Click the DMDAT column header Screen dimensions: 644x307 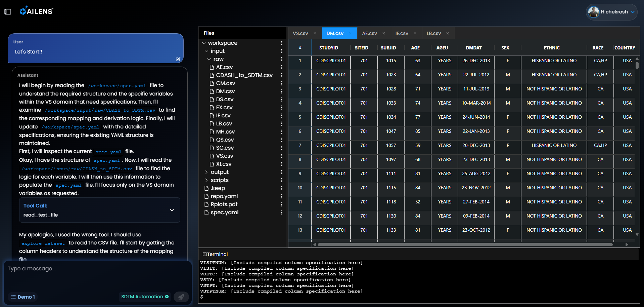(x=474, y=48)
